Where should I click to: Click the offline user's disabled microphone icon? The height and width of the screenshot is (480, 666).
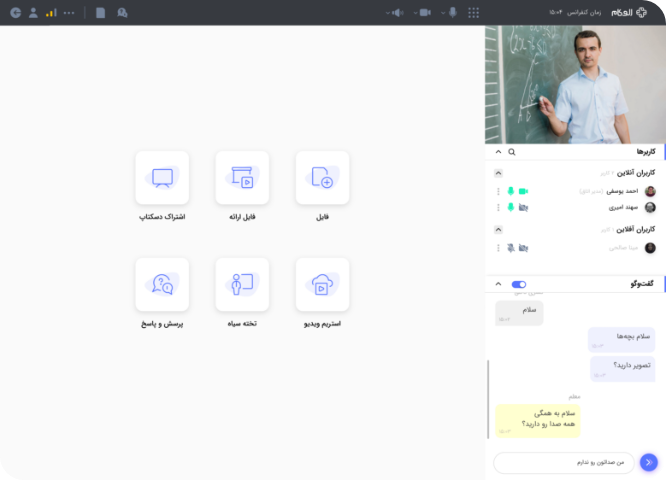(x=511, y=248)
